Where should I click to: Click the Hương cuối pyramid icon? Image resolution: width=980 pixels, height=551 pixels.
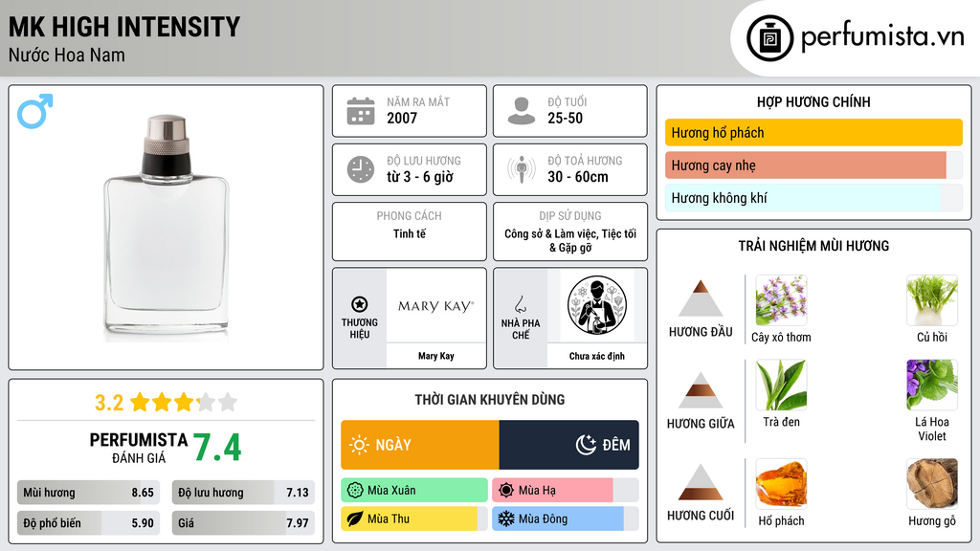click(x=701, y=482)
